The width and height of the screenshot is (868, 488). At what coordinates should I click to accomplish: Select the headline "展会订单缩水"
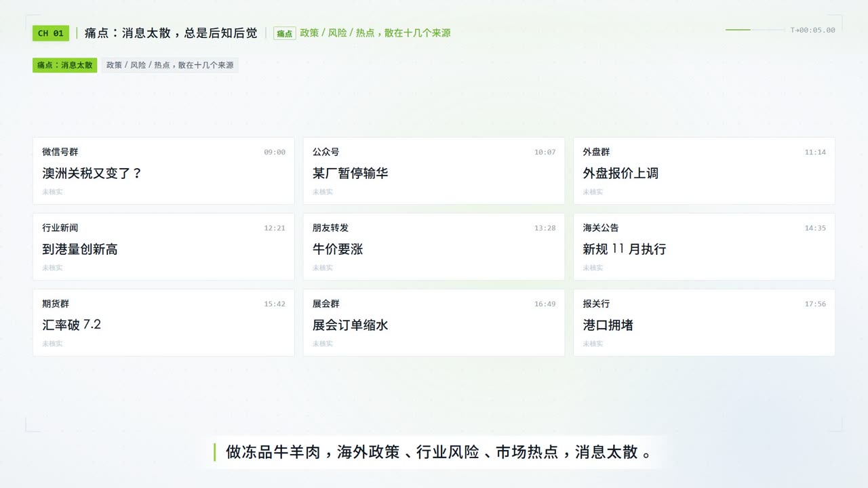pyautogui.click(x=350, y=325)
